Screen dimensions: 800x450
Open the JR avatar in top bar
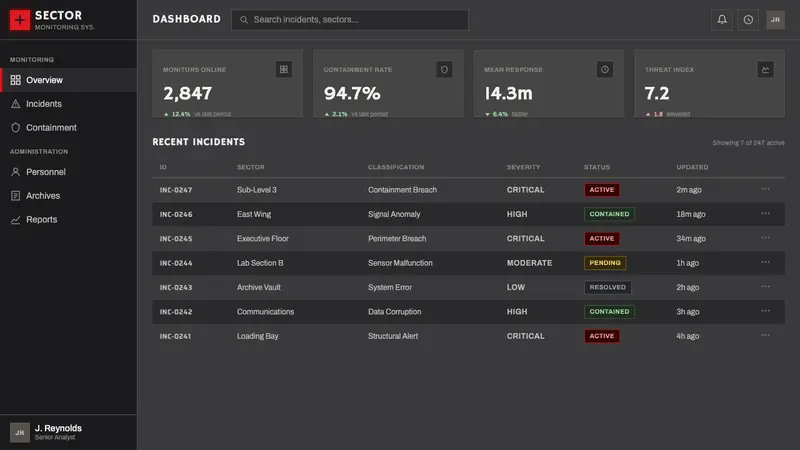[775, 20]
